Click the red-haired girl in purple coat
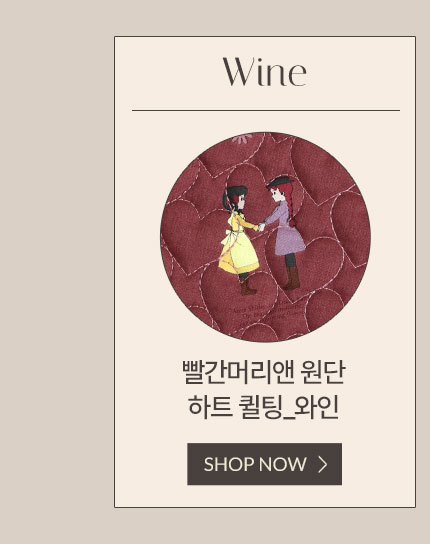 283,233
